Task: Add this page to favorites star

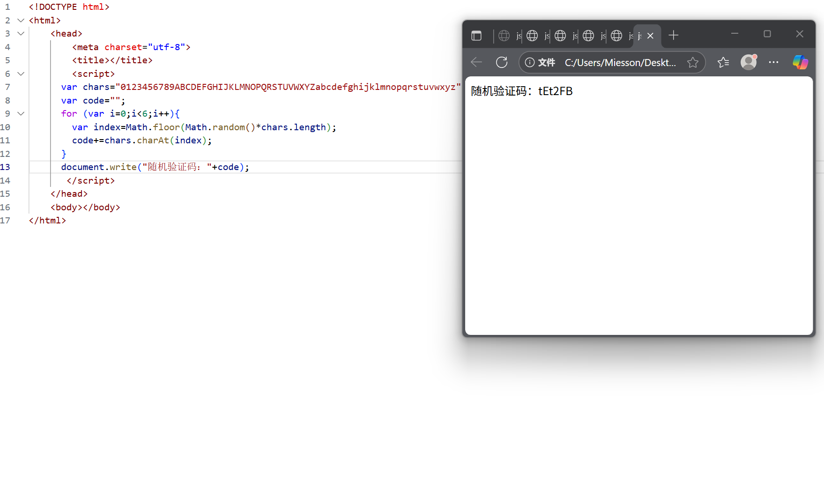Action: pyautogui.click(x=693, y=62)
